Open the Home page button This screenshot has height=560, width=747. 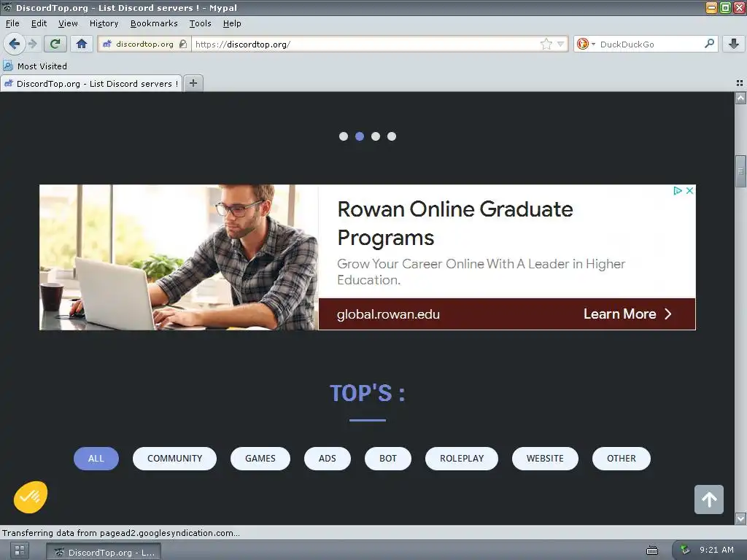coord(82,44)
